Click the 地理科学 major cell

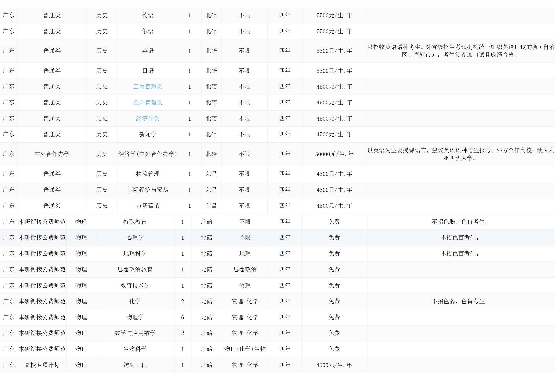click(135, 254)
